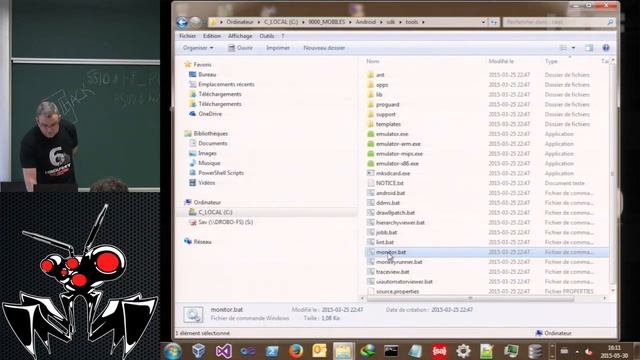
Task: Open the view options dropdown arrow
Action: tap(573, 48)
